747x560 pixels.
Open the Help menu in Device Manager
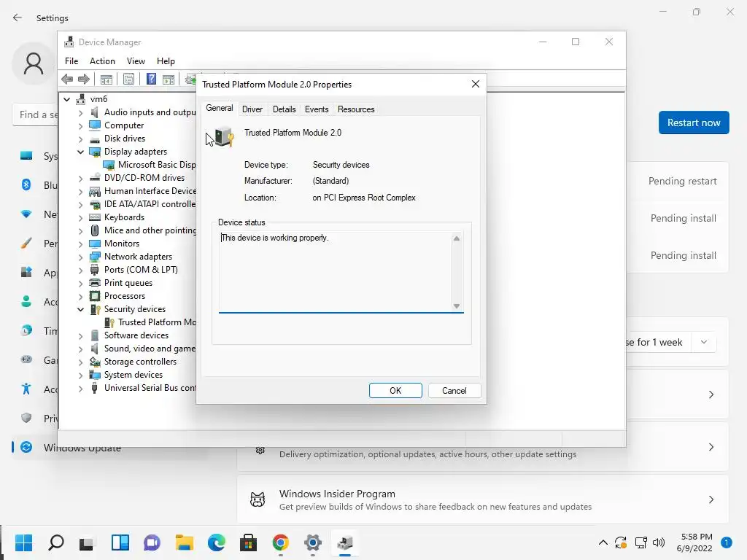[166, 61]
